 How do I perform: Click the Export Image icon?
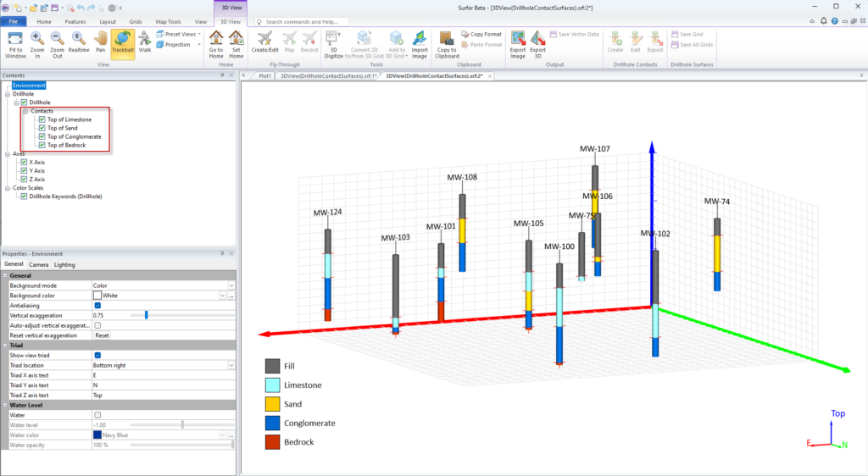click(x=517, y=42)
